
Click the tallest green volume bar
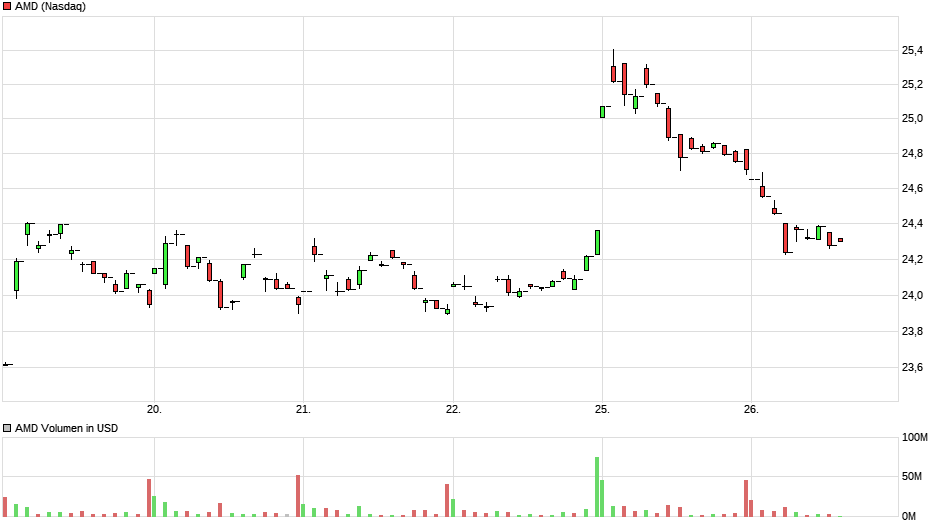click(x=597, y=487)
